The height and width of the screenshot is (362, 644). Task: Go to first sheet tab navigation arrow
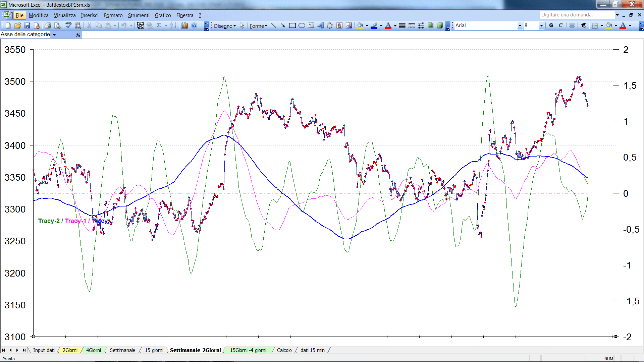pyautogui.click(x=4, y=350)
